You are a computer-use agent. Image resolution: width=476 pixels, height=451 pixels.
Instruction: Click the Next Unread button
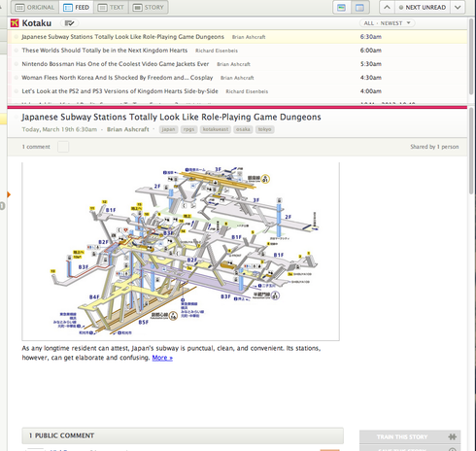(x=423, y=7)
